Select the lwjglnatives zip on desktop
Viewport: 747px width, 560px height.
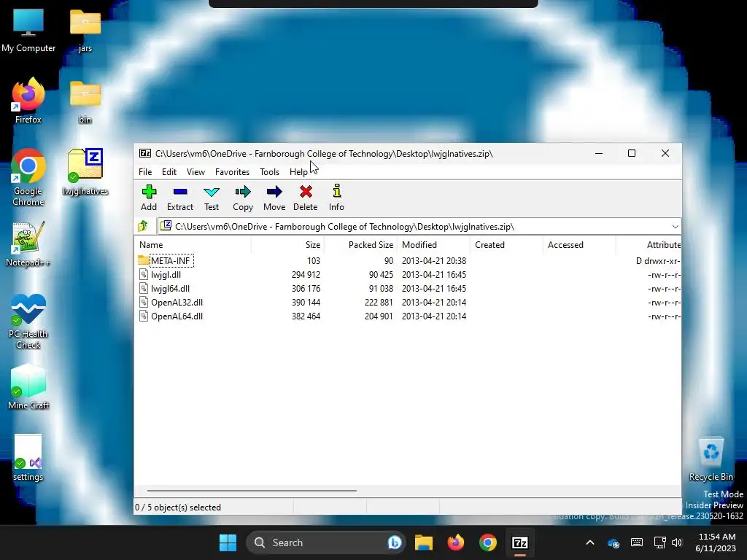[85, 172]
